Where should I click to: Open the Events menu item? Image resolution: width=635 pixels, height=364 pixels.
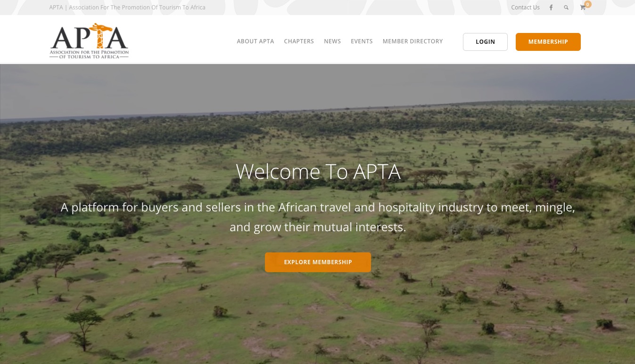362,41
